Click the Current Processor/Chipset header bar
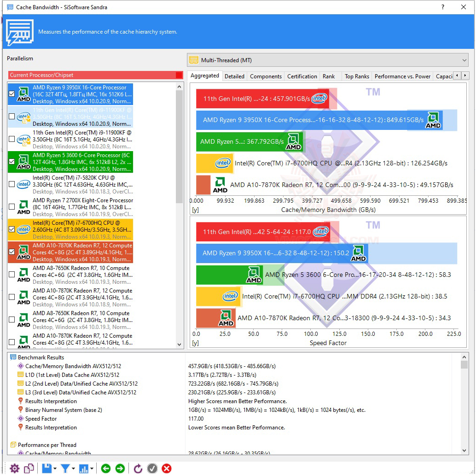476x475 pixels. [x=96, y=75]
